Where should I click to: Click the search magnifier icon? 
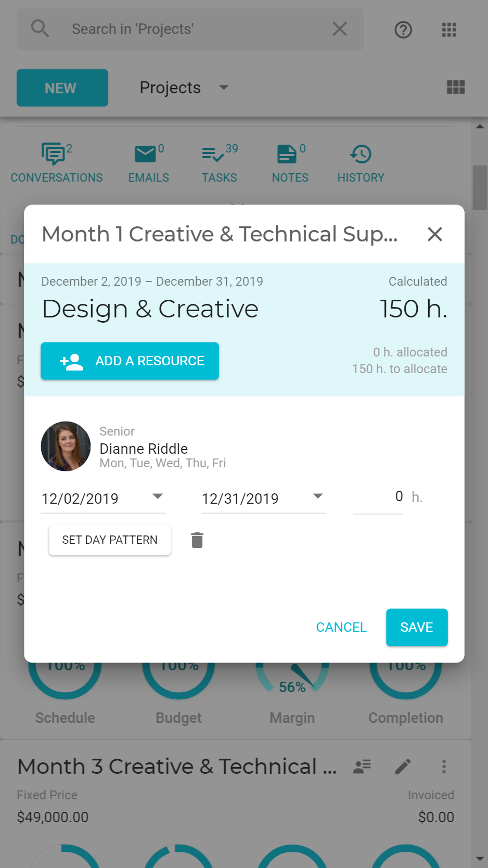(40, 29)
